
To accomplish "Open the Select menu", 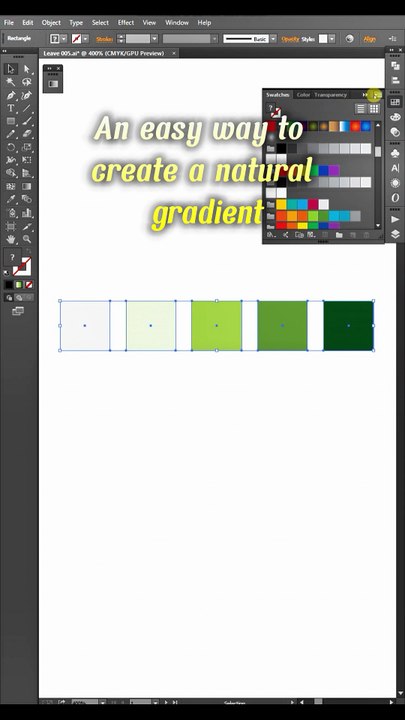I will pyautogui.click(x=100, y=22).
